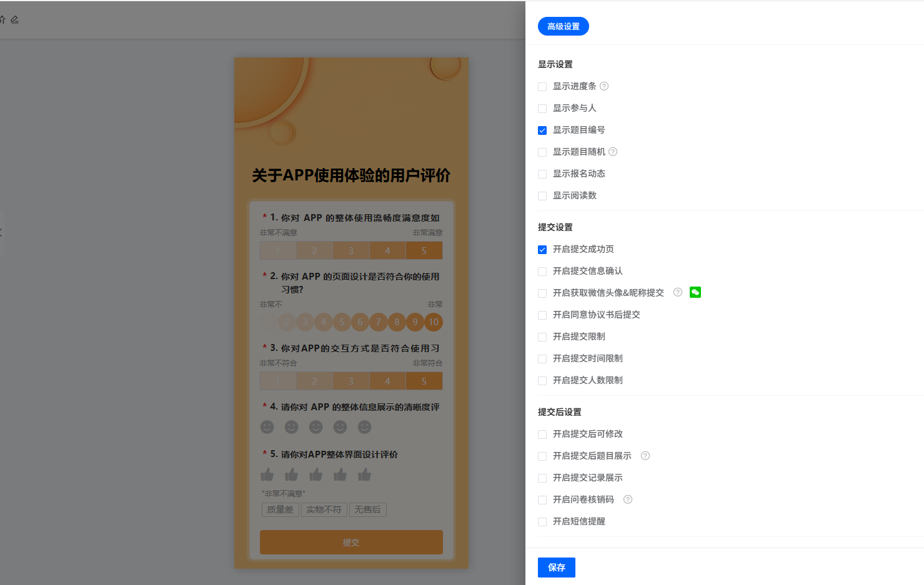Click help icon next to 开启提交后题目展示

pyautogui.click(x=645, y=456)
